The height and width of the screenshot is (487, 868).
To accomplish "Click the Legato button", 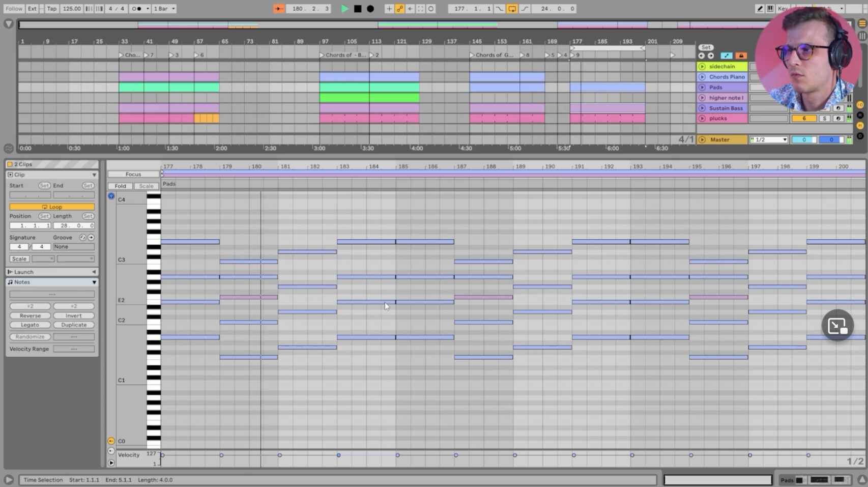I will coord(30,325).
